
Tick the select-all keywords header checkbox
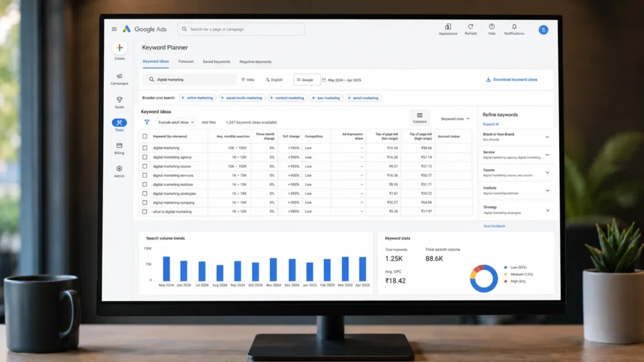pos(145,136)
